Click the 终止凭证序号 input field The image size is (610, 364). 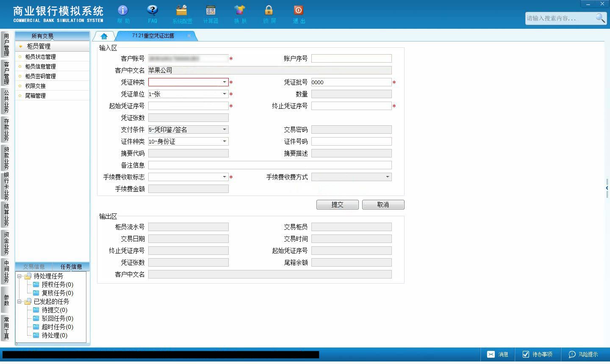(352, 106)
